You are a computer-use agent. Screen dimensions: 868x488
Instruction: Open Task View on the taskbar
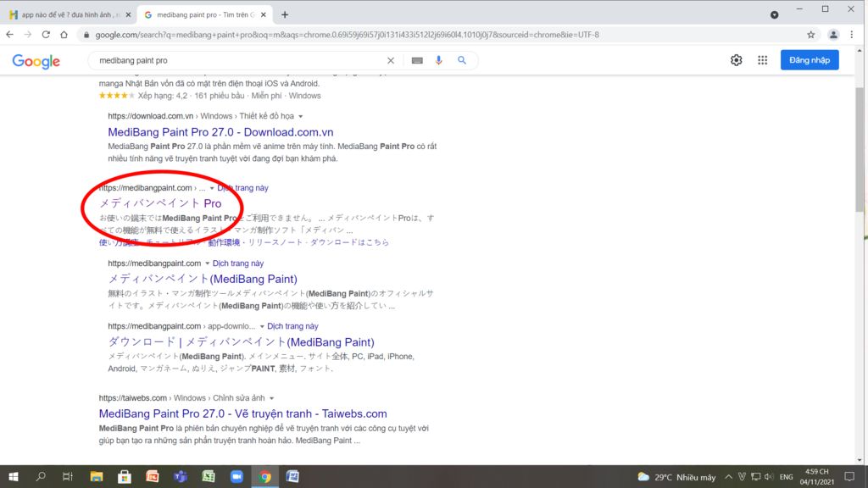68,476
